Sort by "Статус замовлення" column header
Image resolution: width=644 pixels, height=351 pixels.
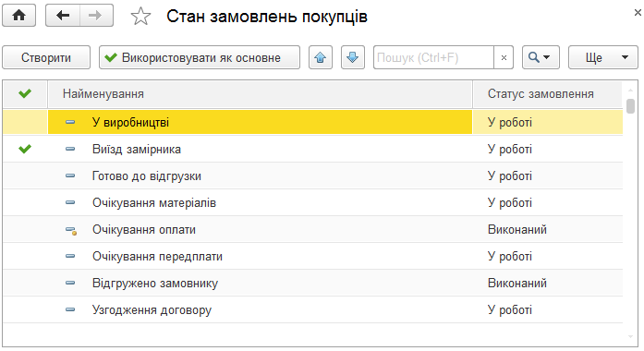tap(548, 94)
